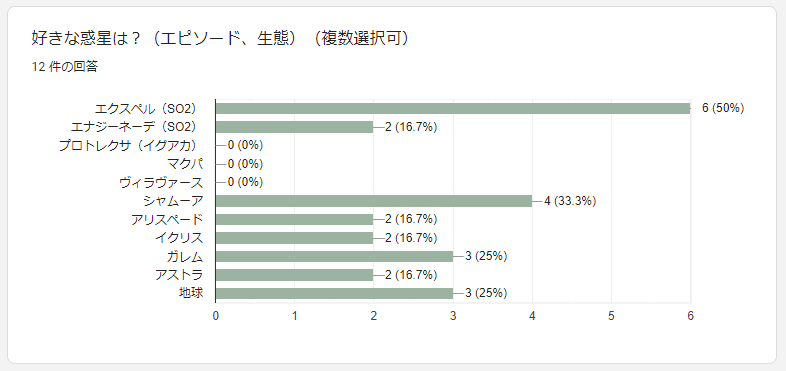Click the 12 件の回答 response count
This screenshot has width=786, height=371.
click(x=65, y=67)
